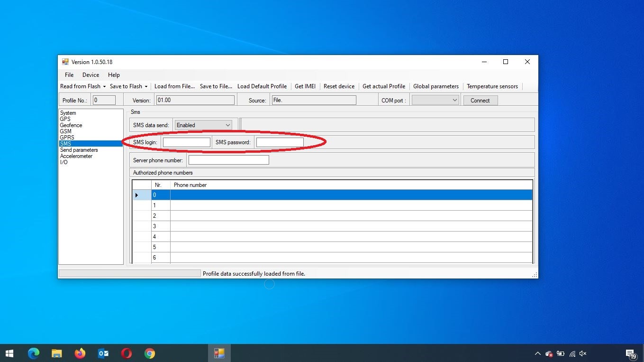Focus the Source field
Screen dimensions: 644x362
coord(314,100)
